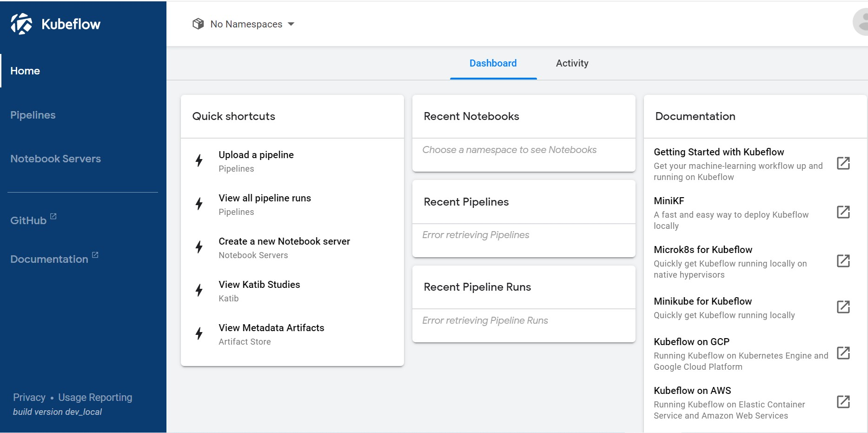Open the Getting Started with Kubeflow external link icon
Screen dimensions: 868x433
pyautogui.click(x=843, y=163)
